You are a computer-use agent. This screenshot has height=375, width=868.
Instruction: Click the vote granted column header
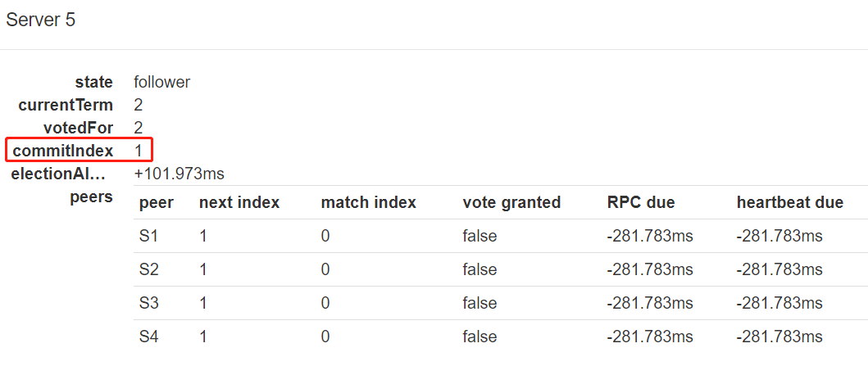click(x=511, y=203)
